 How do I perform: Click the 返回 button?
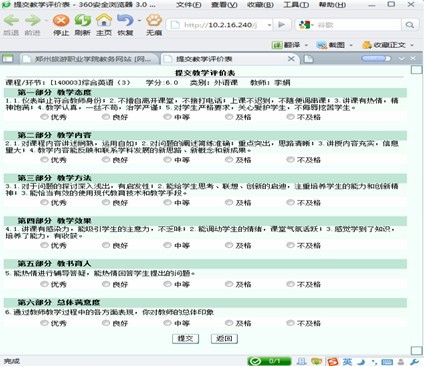point(224,339)
